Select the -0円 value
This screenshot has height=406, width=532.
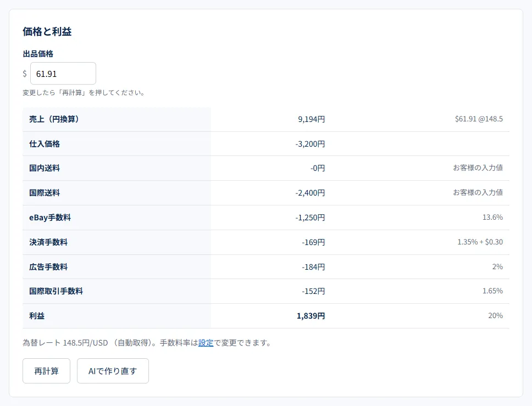(x=318, y=168)
